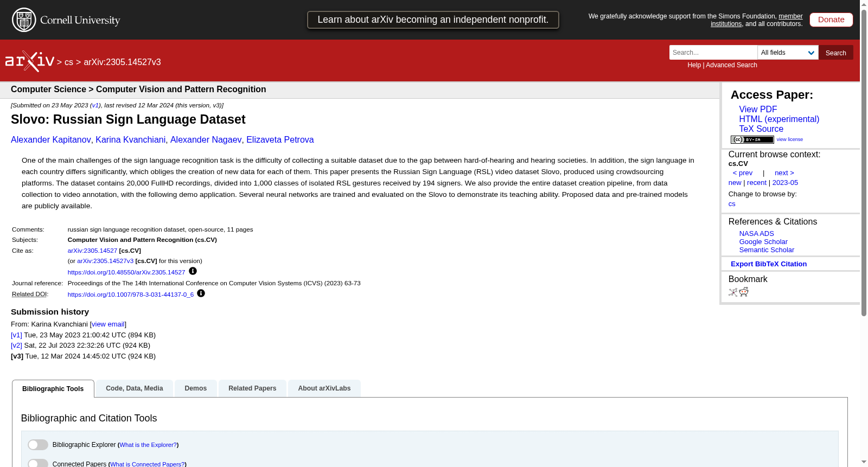
Task: Open the Advanced Search link
Action: coord(731,65)
